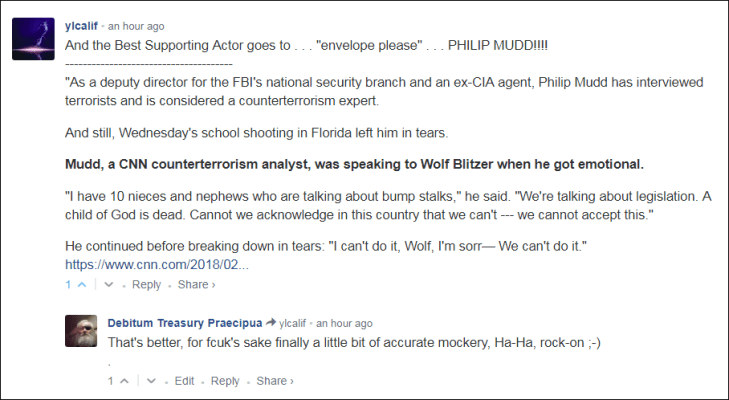
Task: Upvote Debitum Treasury Praecipua's reply
Action: point(125,381)
